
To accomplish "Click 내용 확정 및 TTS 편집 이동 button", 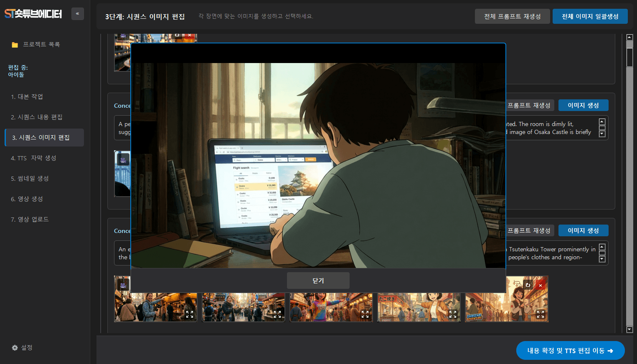I will point(570,351).
